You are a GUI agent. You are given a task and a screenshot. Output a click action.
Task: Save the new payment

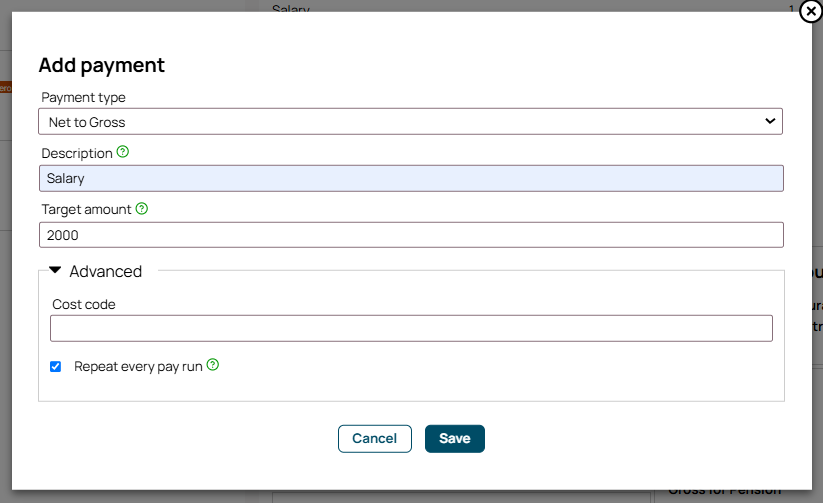[455, 438]
